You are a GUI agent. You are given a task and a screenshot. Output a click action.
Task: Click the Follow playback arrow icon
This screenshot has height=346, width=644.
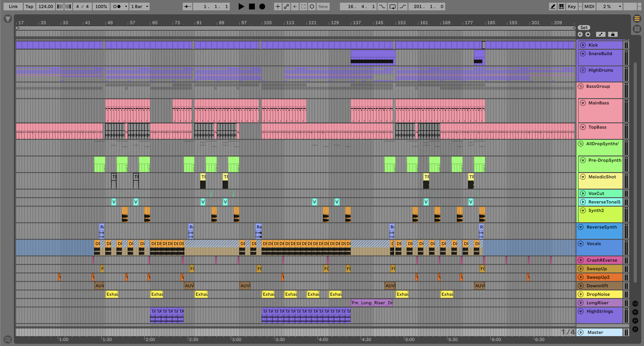[x=187, y=6]
